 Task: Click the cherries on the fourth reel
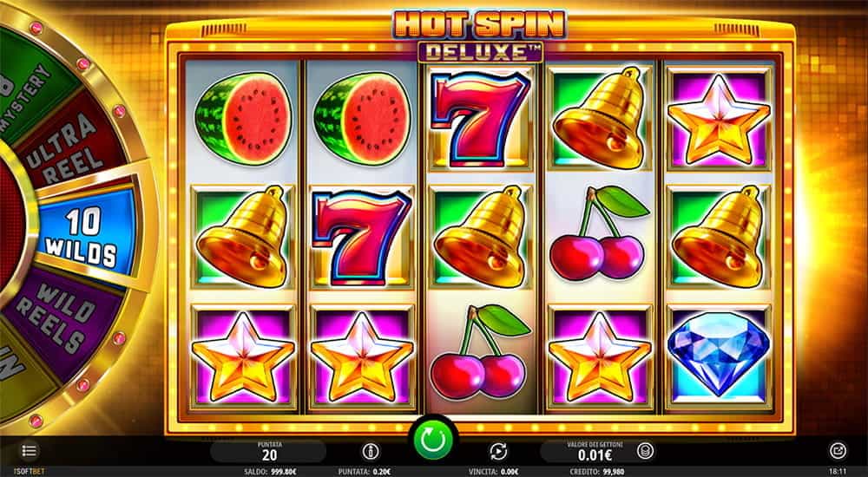pyautogui.click(x=598, y=233)
